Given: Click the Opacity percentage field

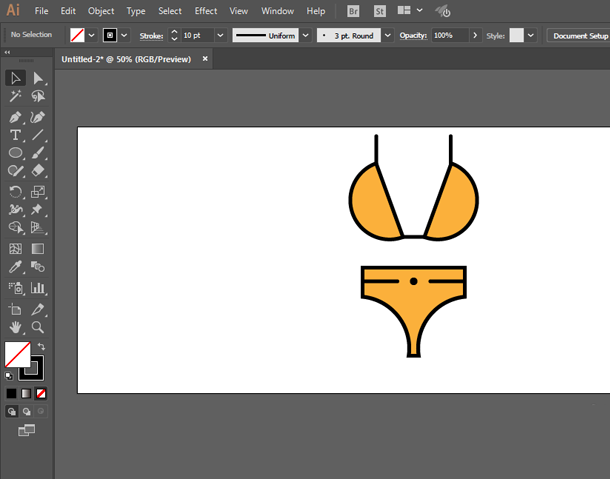Looking at the screenshot, I should point(444,35).
